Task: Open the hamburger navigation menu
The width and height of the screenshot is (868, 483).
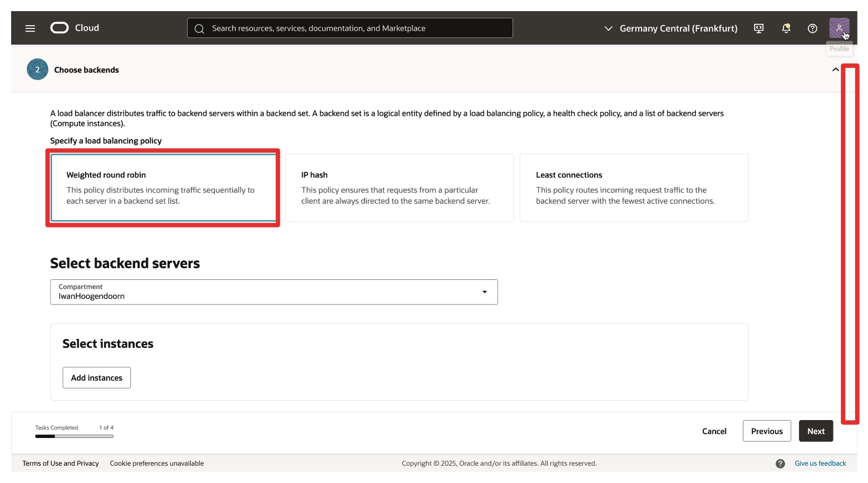Action: (x=30, y=28)
